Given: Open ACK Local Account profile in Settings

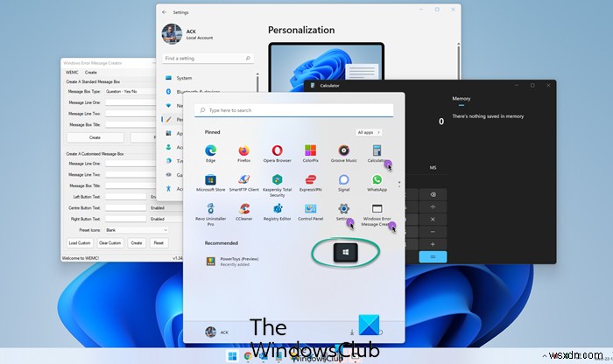Looking at the screenshot, I should pos(187,34).
